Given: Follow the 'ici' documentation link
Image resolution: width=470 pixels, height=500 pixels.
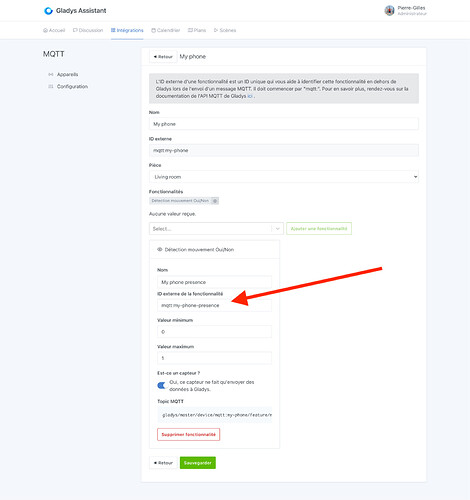Looking at the screenshot, I should tap(250, 96).
